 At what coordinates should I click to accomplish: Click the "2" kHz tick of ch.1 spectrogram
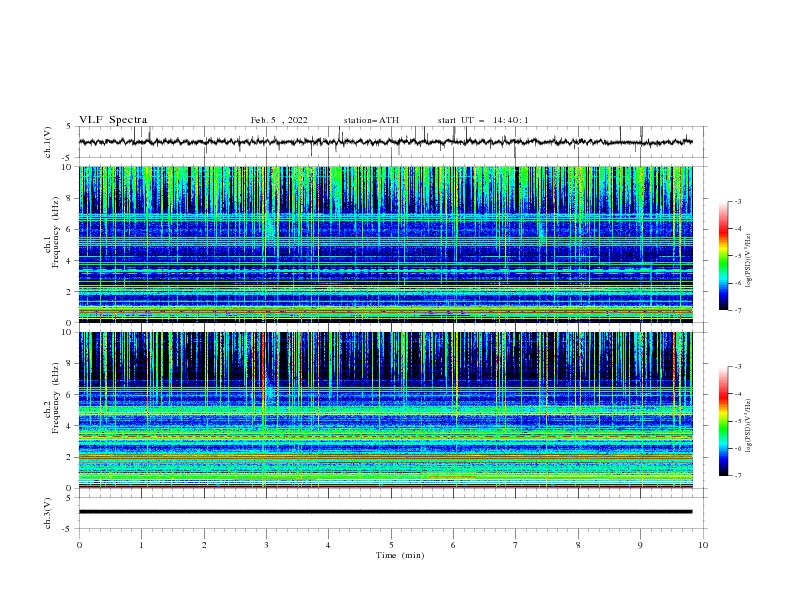click(71, 291)
